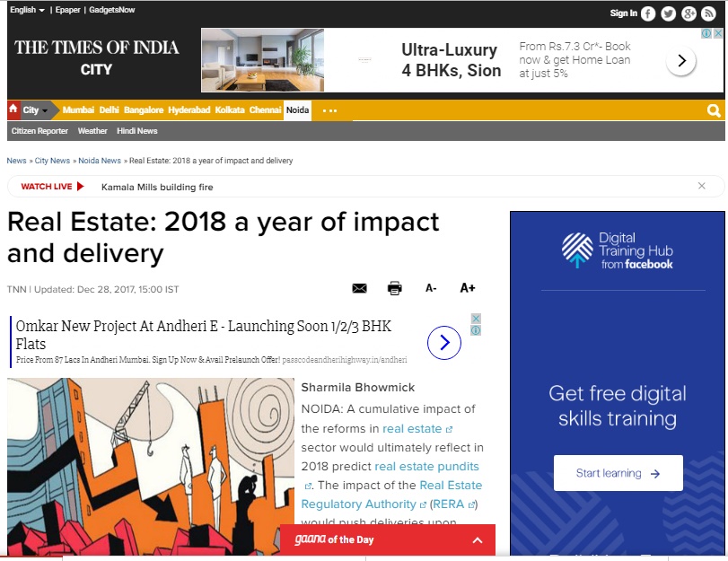Open the Google Plus icon in header
This screenshot has height=561, width=728.
pyautogui.click(x=689, y=14)
